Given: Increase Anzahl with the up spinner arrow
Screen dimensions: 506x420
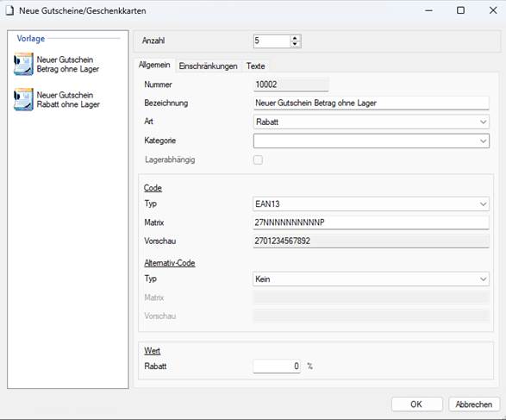Looking at the screenshot, I should point(295,38).
